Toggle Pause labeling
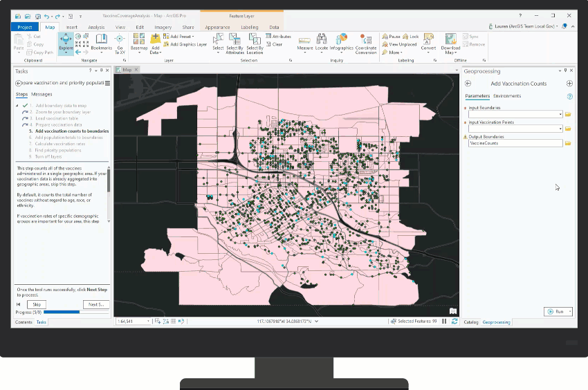Image resolution: width=588 pixels, height=390 pixels. (x=391, y=37)
